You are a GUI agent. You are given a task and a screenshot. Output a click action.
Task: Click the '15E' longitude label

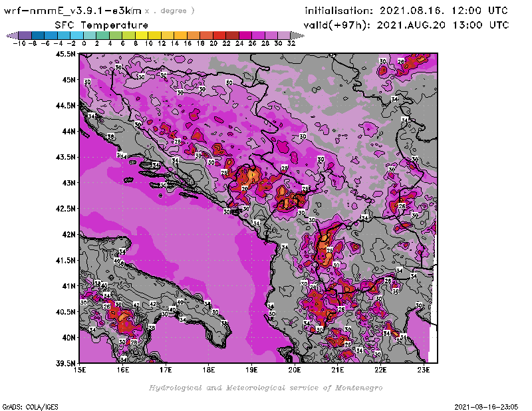coord(80,370)
